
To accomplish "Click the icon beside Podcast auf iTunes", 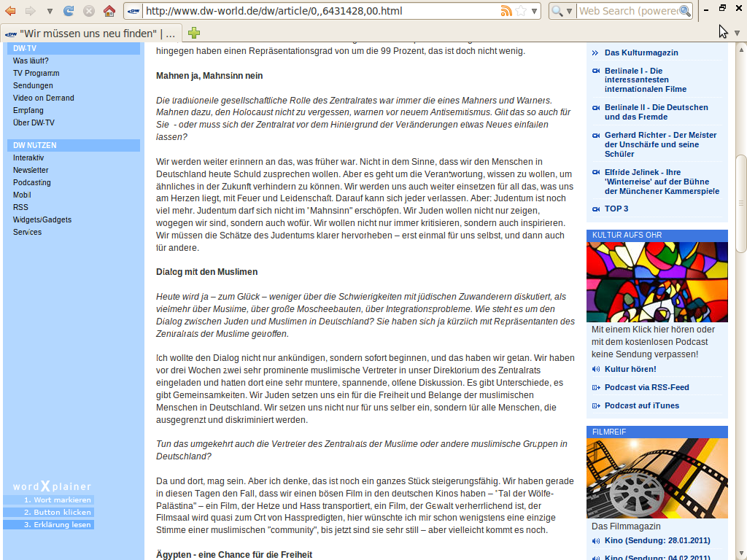I will (x=595, y=405).
